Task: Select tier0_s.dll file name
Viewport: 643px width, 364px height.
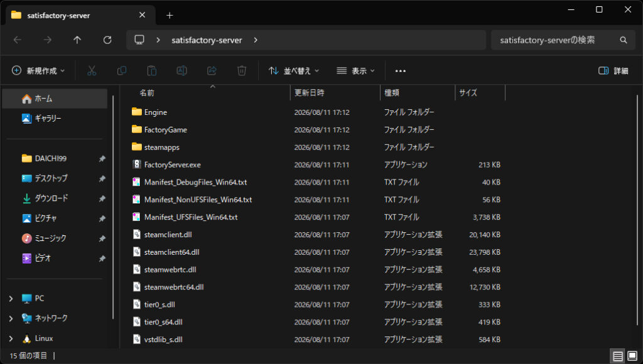Action: (159, 304)
